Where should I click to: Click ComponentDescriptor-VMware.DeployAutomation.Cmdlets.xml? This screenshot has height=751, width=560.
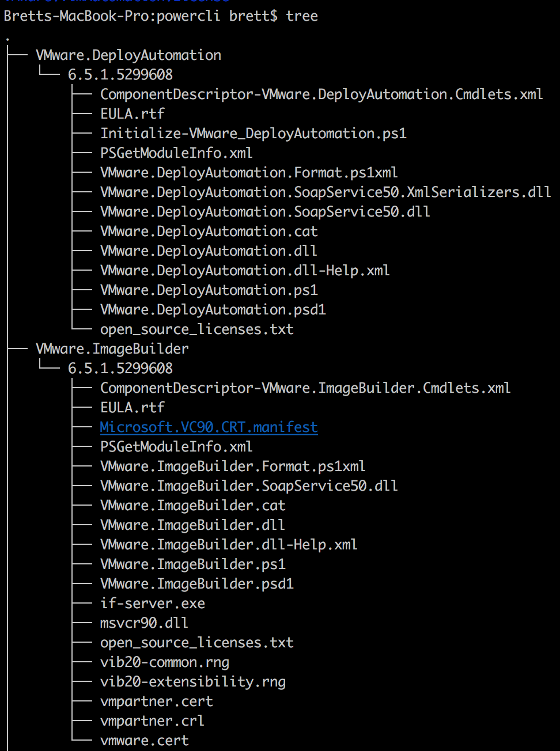321,94
